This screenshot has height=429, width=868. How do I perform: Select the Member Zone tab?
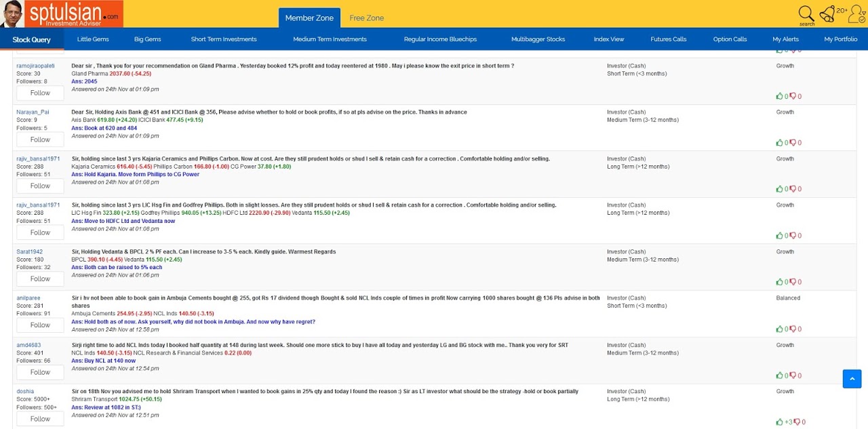click(x=309, y=18)
